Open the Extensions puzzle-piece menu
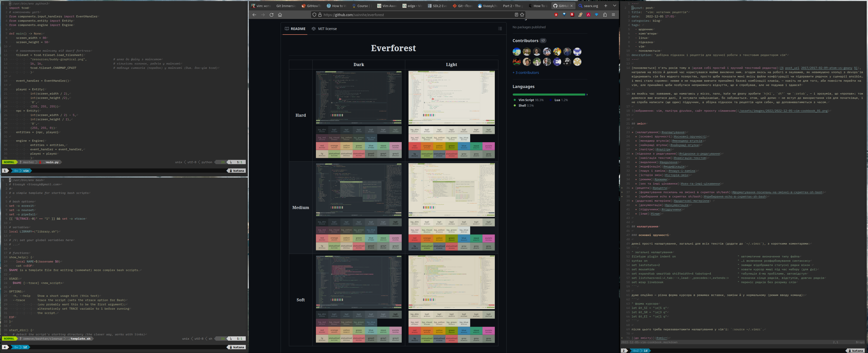868x353 pixels. point(605,15)
